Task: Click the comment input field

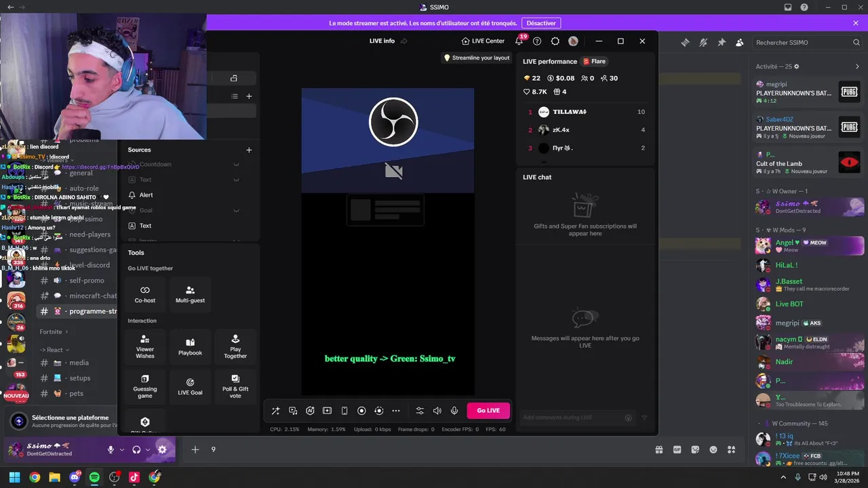Action: click(573, 418)
